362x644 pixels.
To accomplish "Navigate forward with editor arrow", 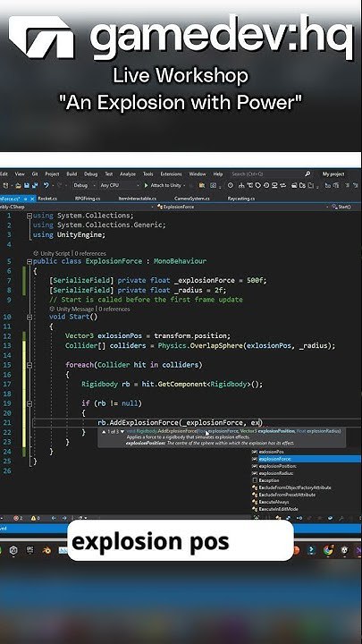I will [64, 518].
